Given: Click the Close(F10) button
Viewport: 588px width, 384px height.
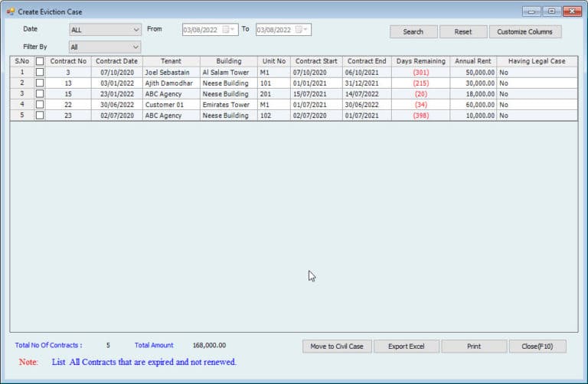Looking at the screenshot, I should 537,347.
